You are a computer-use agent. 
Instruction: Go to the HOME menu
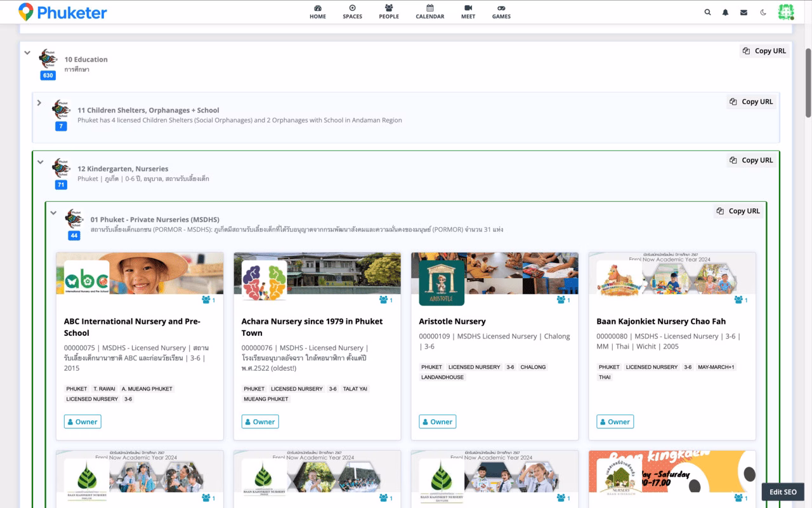318,12
